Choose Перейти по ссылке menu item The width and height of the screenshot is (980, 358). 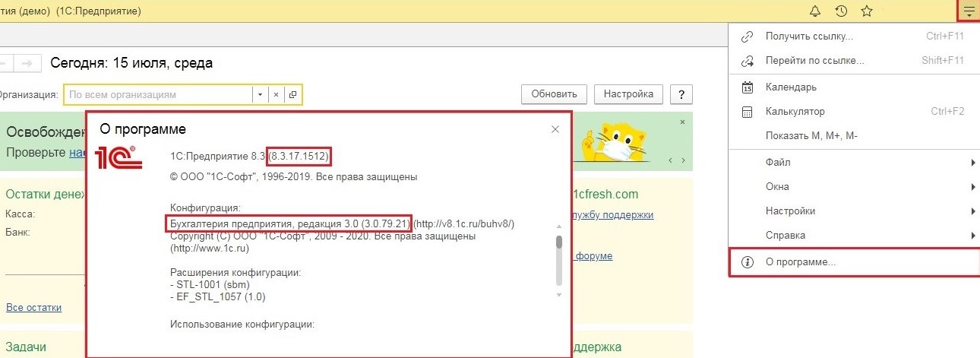click(x=854, y=60)
